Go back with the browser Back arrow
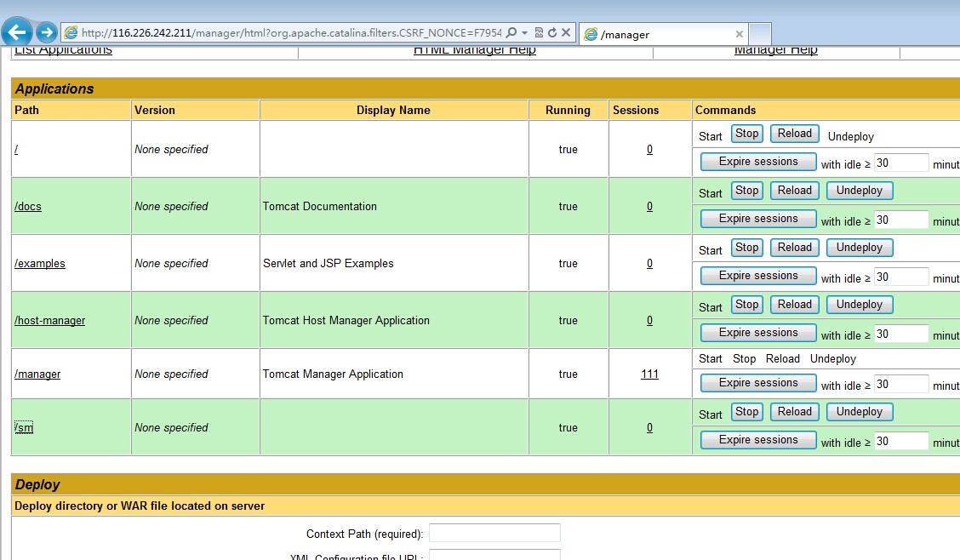This screenshot has height=560, width=960. tap(17, 31)
